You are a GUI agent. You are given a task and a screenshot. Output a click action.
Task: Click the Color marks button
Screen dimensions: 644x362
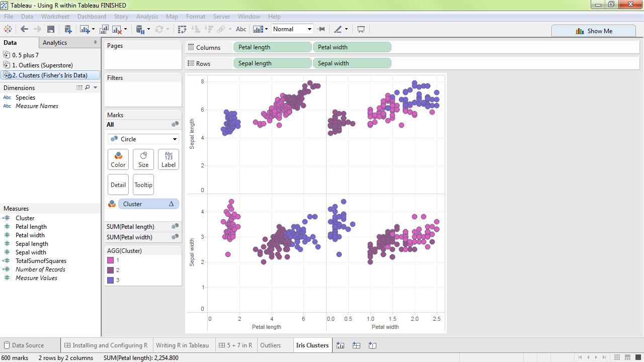point(118,159)
